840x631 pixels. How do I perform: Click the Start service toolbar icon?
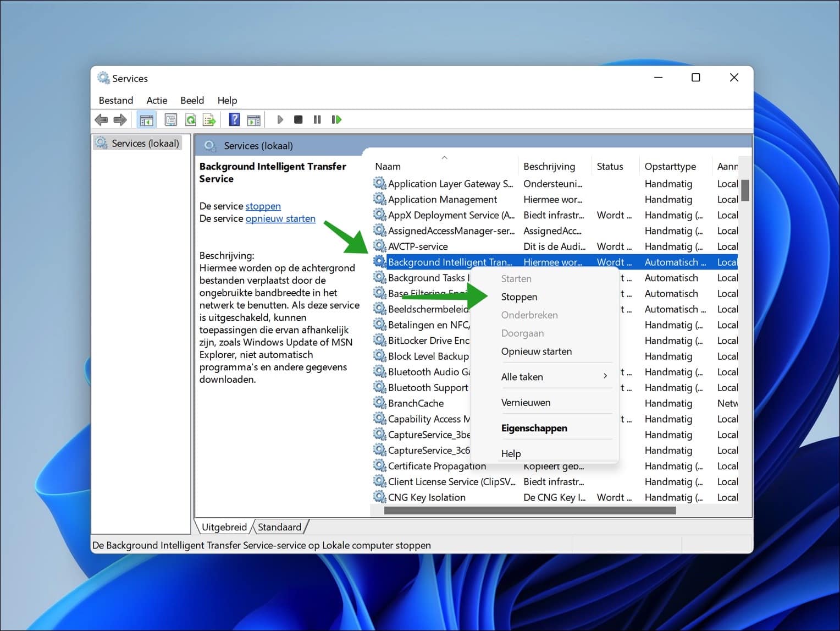tap(280, 119)
